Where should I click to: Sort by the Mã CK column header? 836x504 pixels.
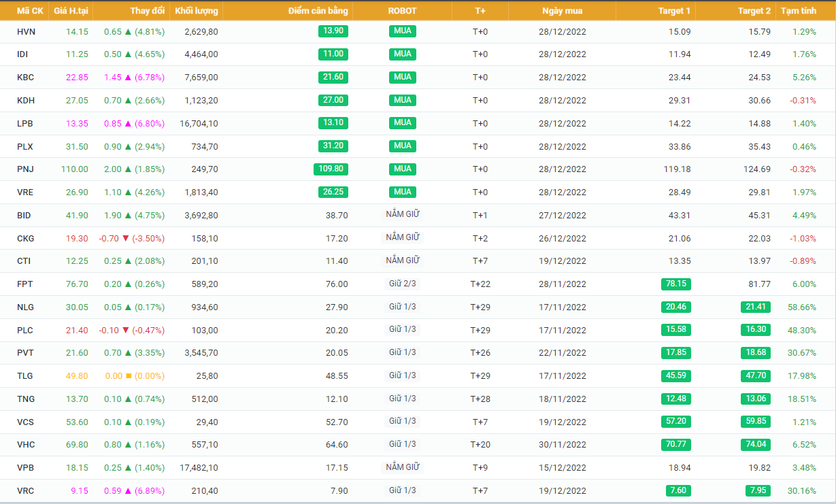(30, 11)
